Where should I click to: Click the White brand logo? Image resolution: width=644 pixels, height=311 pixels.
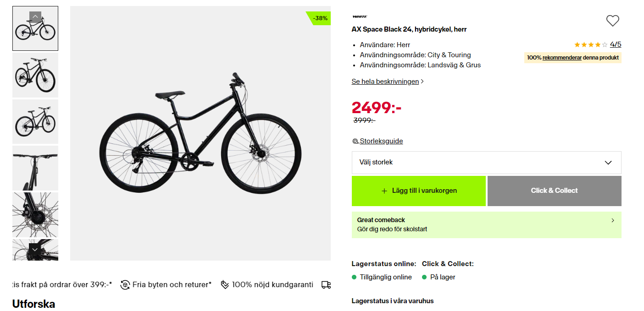click(360, 16)
